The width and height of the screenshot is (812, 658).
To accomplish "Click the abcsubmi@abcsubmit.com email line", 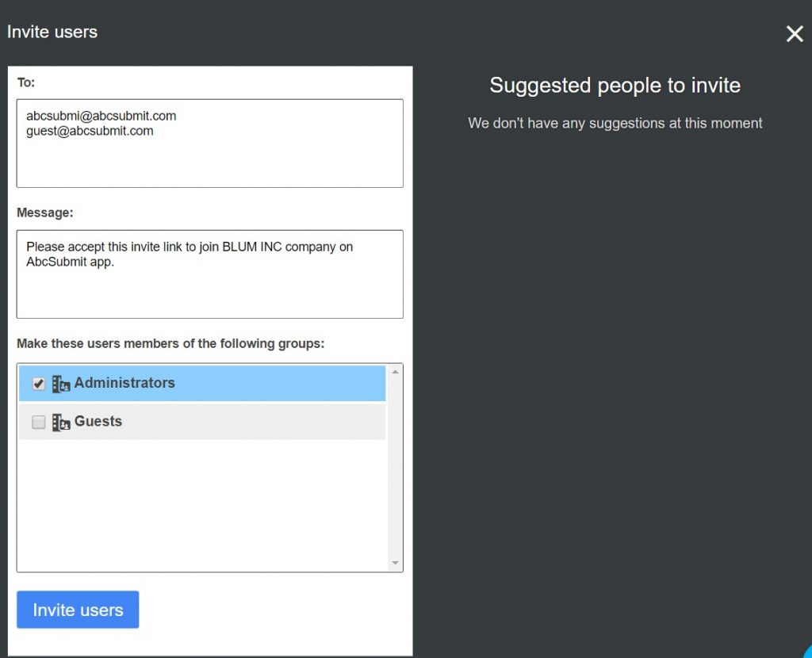I will tap(101, 116).
